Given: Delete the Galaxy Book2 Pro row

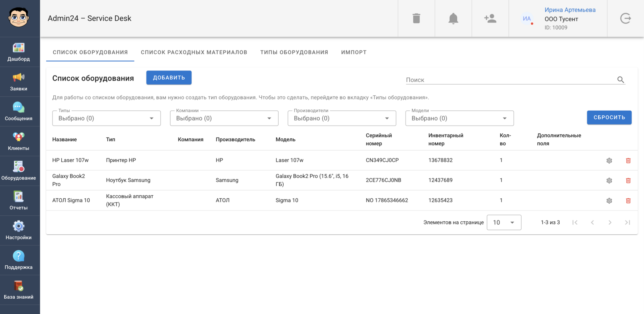Looking at the screenshot, I should click(628, 180).
